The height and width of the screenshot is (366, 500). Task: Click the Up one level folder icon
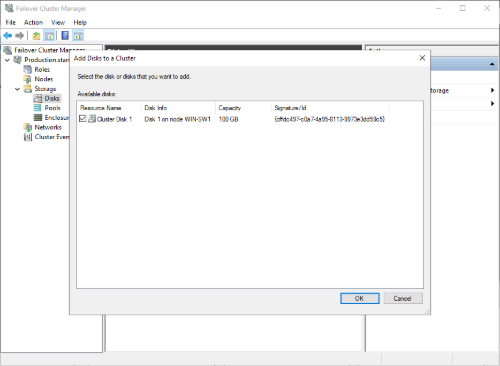36,35
